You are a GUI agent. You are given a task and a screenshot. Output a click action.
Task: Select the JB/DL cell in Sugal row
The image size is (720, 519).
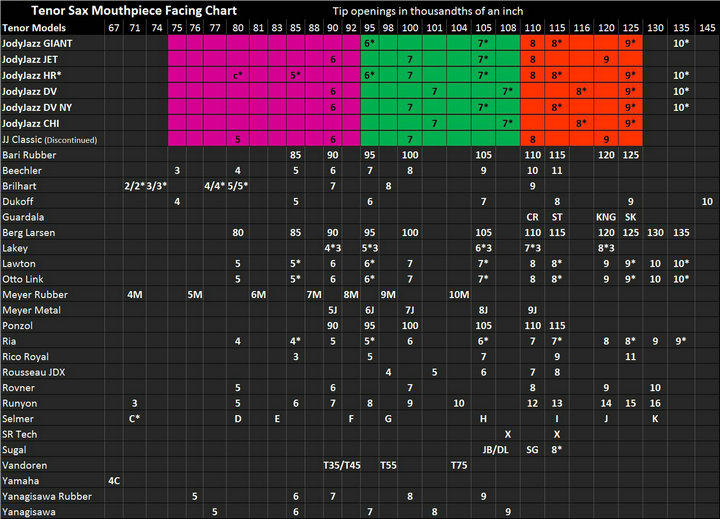point(496,450)
